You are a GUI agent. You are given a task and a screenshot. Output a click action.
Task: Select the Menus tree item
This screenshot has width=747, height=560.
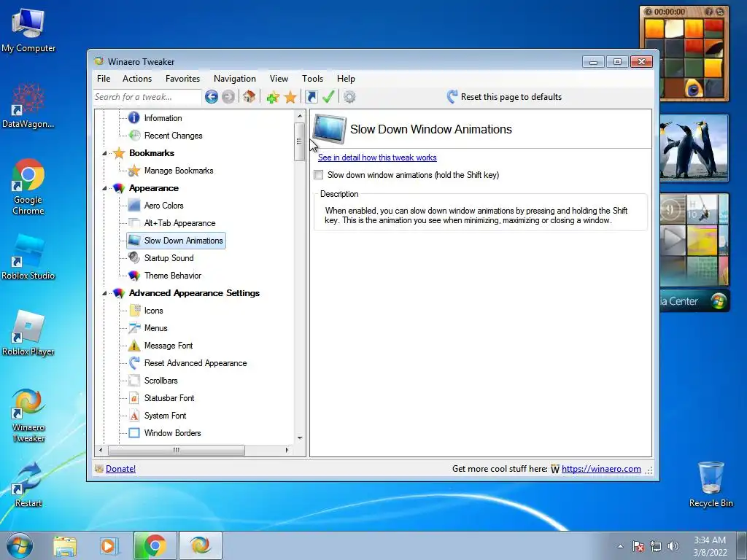156,328
